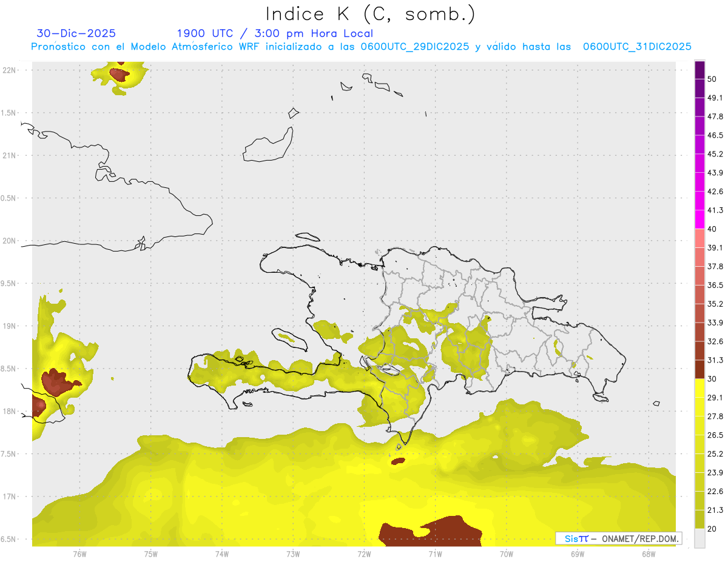
Task: Click the small brown spot south of Hispaniola
Action: click(x=398, y=461)
